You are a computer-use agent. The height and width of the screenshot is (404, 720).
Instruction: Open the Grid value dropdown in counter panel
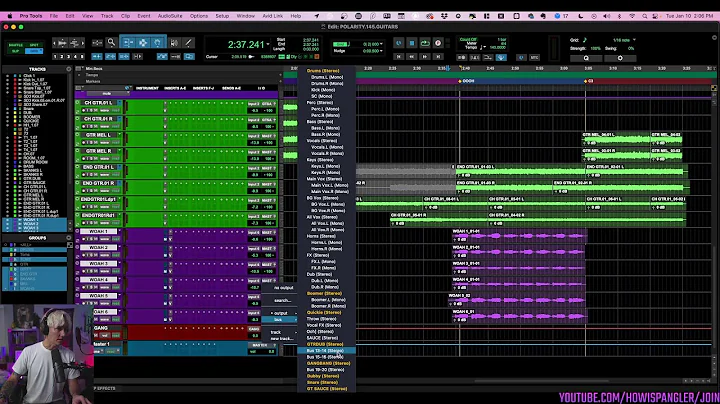tap(381, 44)
